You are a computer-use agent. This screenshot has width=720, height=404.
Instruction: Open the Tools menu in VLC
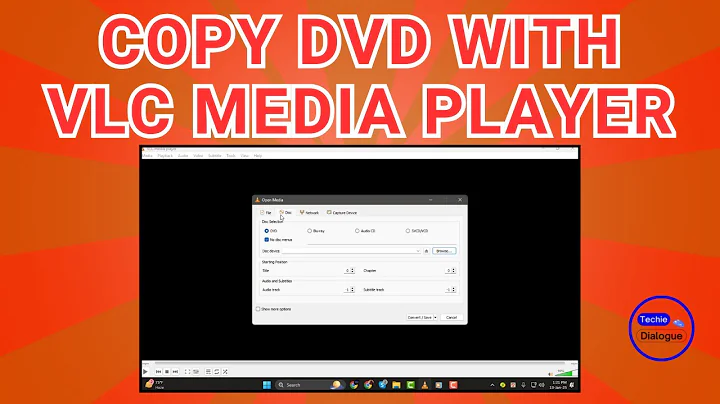(x=231, y=156)
